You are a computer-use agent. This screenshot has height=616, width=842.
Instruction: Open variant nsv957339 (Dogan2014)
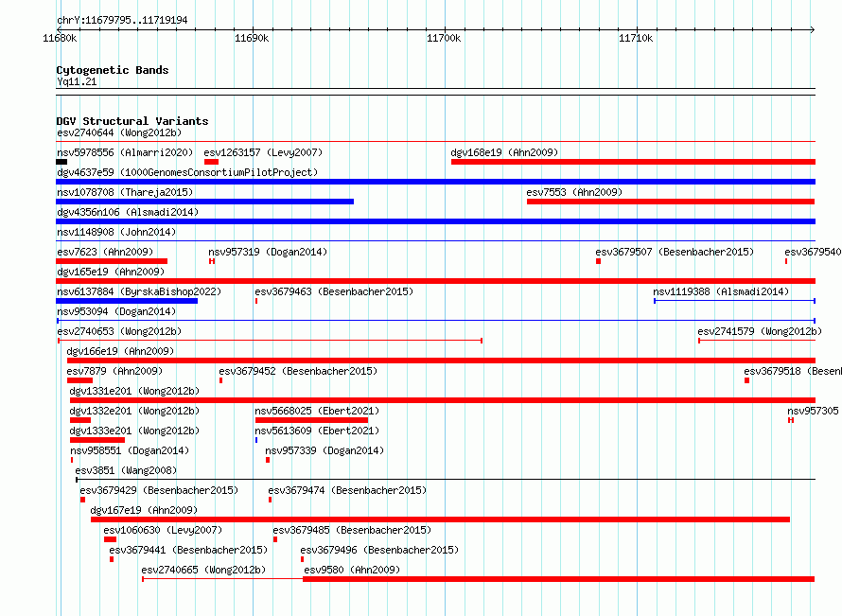(325, 450)
